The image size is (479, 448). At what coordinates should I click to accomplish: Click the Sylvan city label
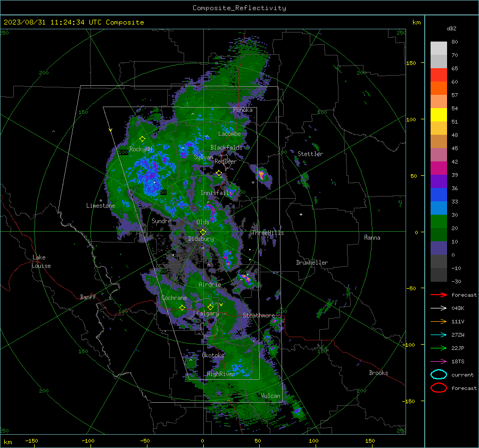203,157
